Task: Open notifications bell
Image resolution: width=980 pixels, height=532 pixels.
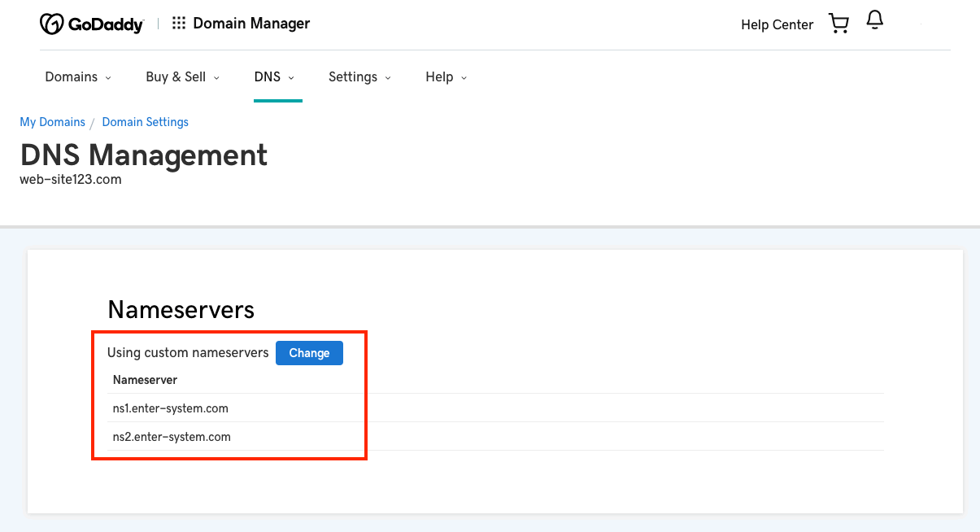Action: 875,21
